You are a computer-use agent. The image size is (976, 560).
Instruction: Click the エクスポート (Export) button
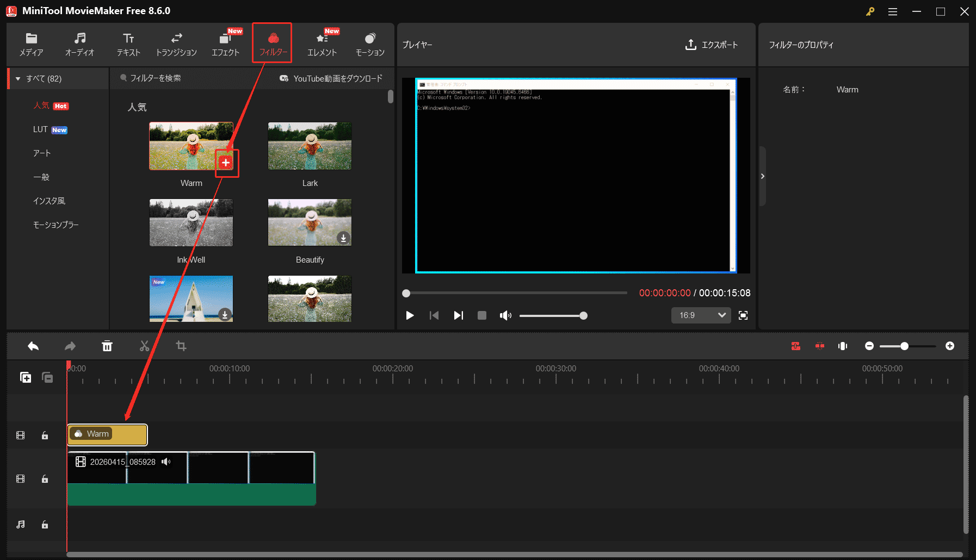[x=712, y=45]
